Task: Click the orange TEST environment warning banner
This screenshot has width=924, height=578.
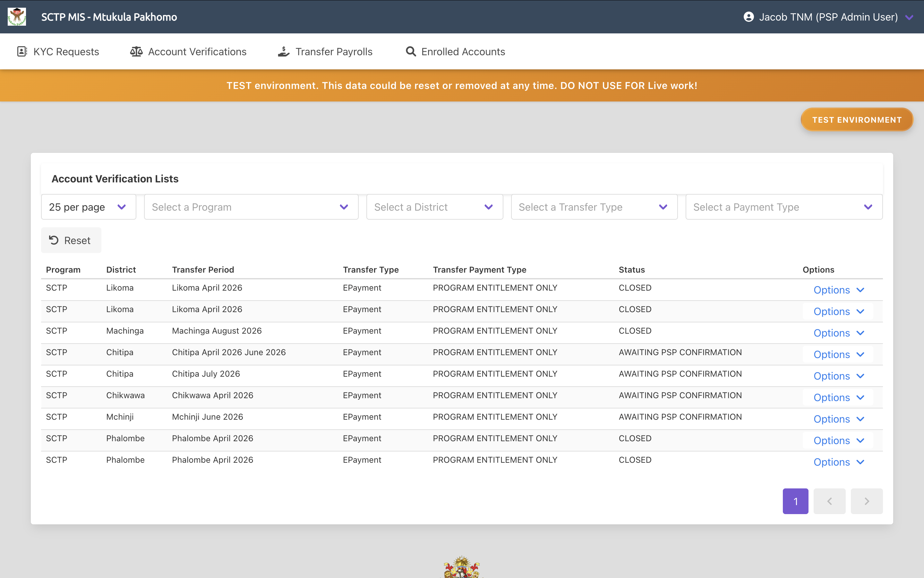Action: [x=462, y=85]
